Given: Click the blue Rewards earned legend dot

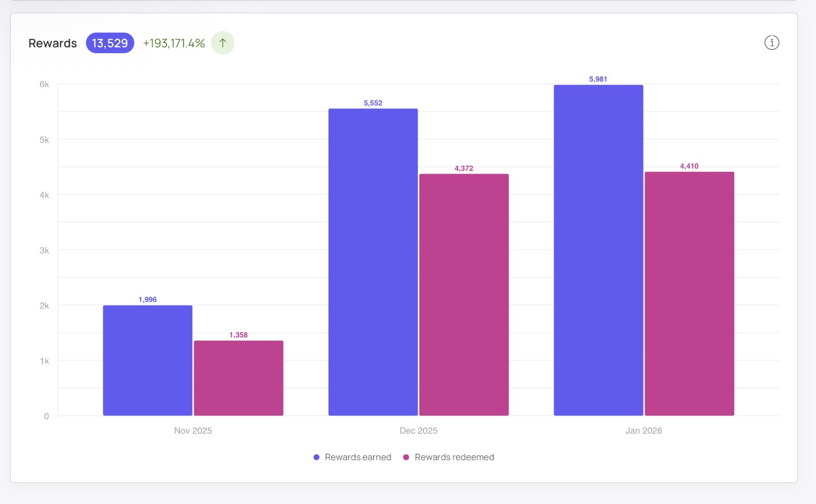Looking at the screenshot, I should point(316,457).
